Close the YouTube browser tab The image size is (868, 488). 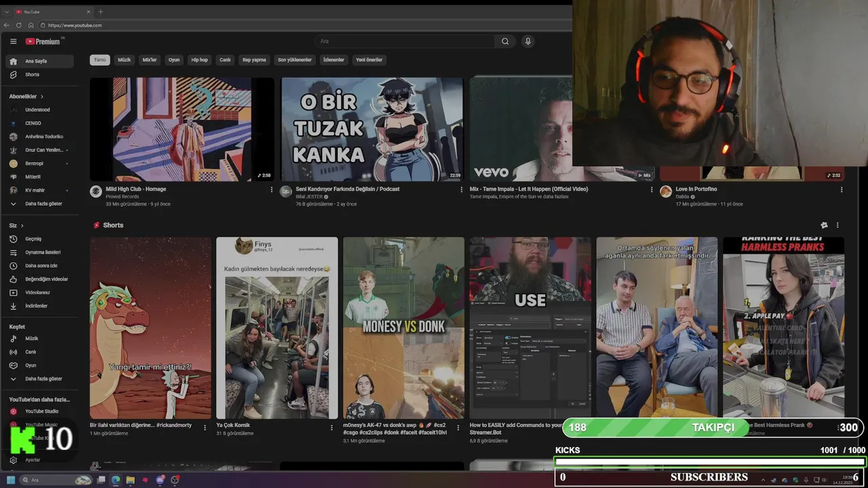[x=88, y=12]
